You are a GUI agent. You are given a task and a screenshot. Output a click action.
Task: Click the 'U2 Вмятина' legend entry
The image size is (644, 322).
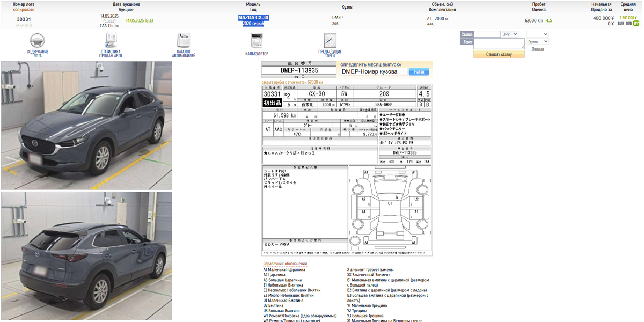[274, 305]
